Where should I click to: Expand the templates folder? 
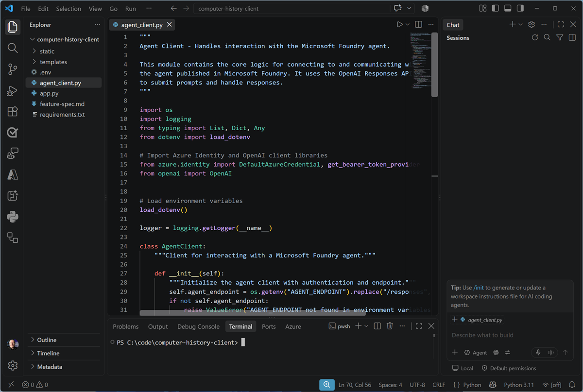53,62
